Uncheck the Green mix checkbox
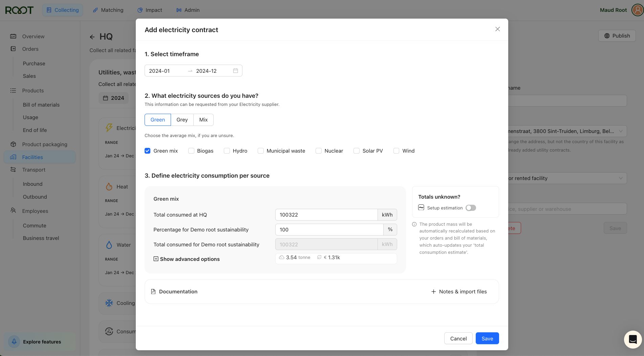Image resolution: width=644 pixels, height=356 pixels. point(148,151)
